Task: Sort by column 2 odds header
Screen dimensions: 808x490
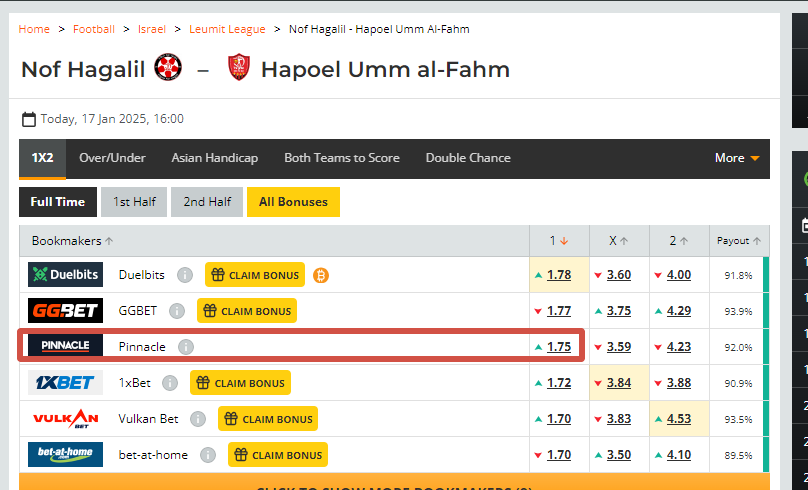Action: (679, 241)
